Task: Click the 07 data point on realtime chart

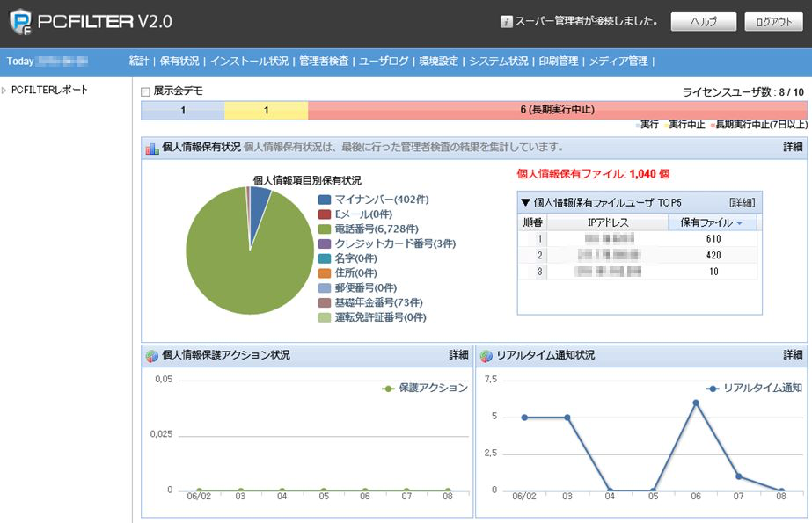Action: click(738, 476)
